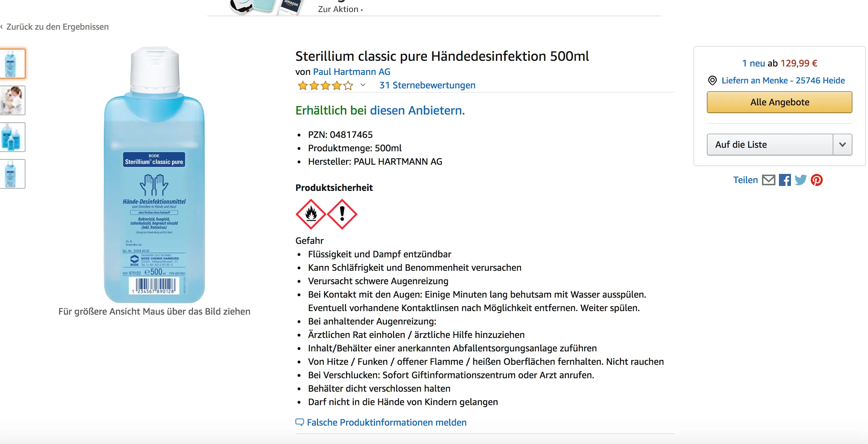Go back via Zurück zu den Ergebnissen

(55, 27)
